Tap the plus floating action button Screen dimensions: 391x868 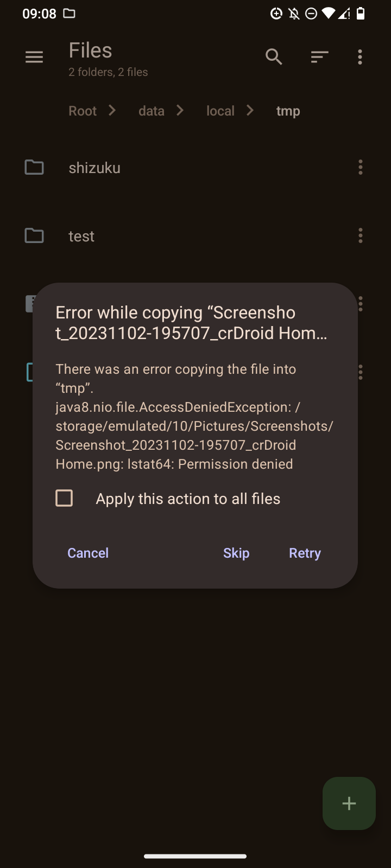(x=349, y=803)
